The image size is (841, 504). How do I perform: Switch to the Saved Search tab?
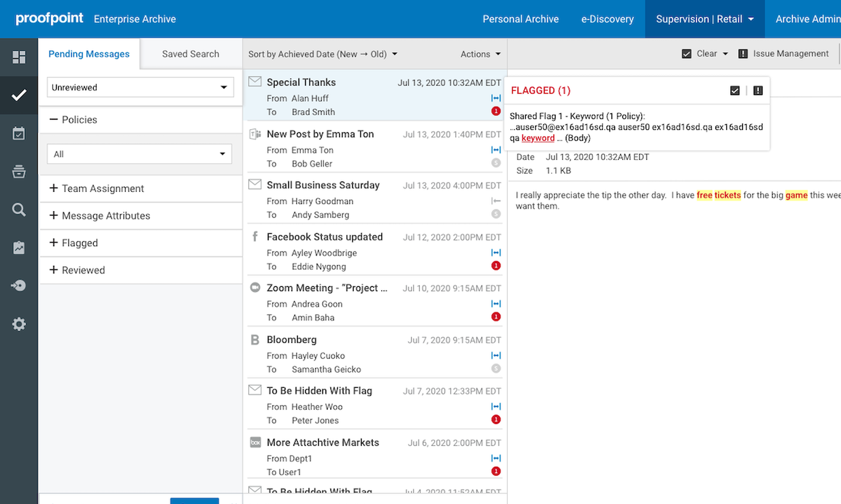coord(191,54)
